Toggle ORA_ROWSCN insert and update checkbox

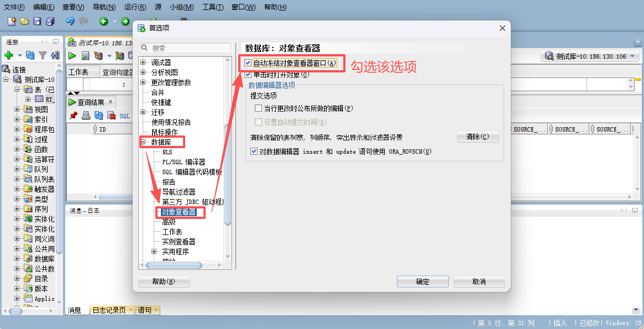[254, 152]
